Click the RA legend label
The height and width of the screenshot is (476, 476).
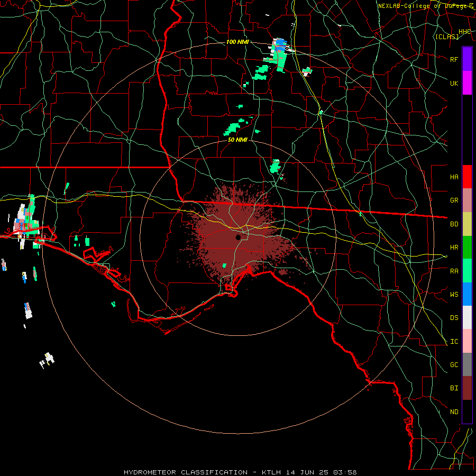point(454,271)
